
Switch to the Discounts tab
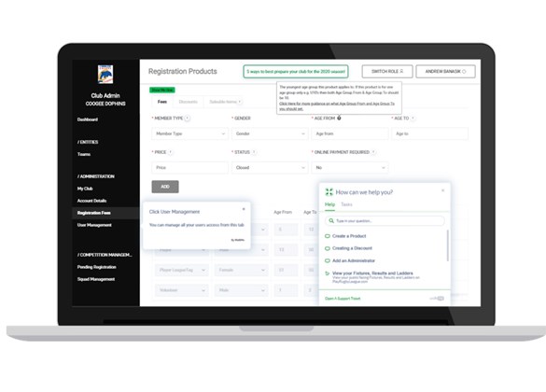[188, 102]
